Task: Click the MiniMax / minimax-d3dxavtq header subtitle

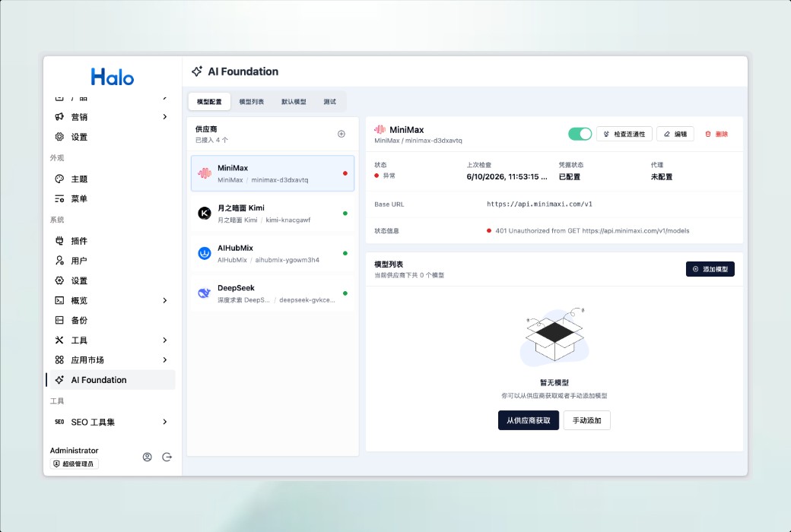Action: click(x=418, y=140)
